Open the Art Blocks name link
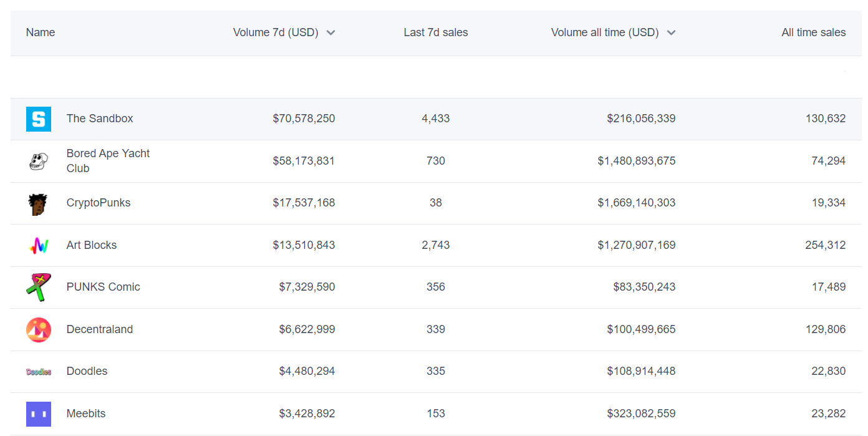Screen dimensions: 868x436 point(92,245)
